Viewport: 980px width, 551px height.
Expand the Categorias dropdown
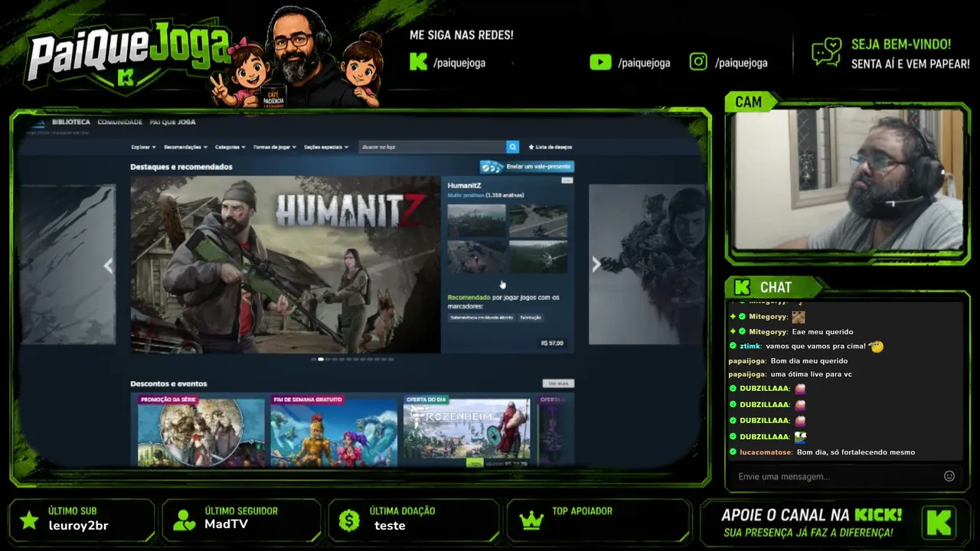point(230,147)
